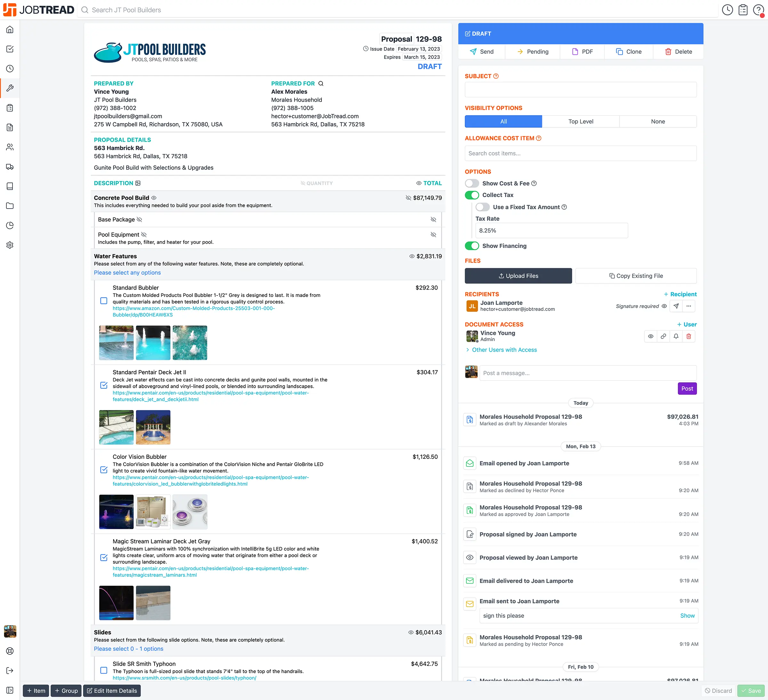This screenshot has width=768, height=700.
Task: Click the first Standard Bubbler thumbnail image
Action: pos(116,342)
